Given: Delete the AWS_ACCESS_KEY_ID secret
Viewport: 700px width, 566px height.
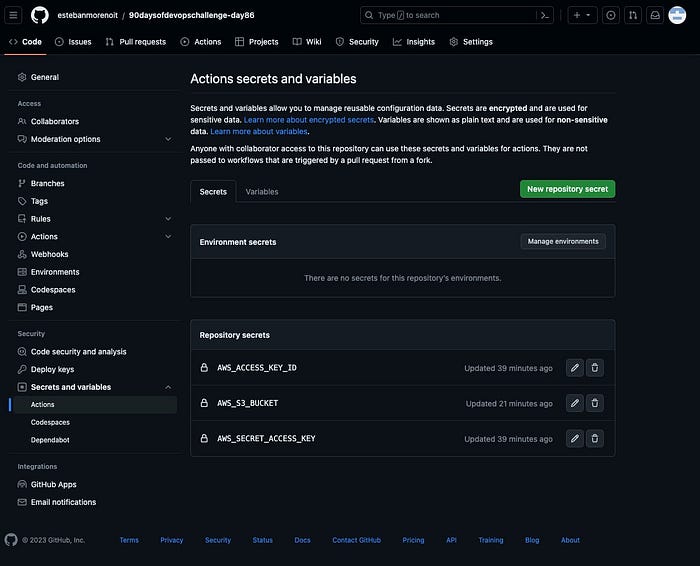Looking at the screenshot, I should point(595,368).
